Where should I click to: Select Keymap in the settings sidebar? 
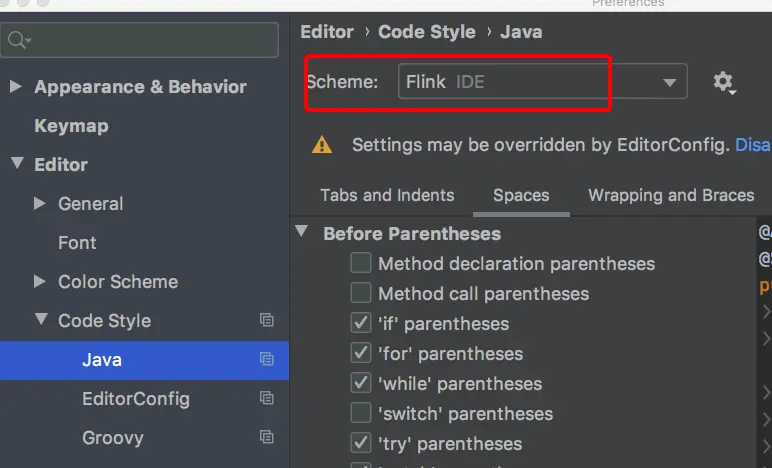71,126
